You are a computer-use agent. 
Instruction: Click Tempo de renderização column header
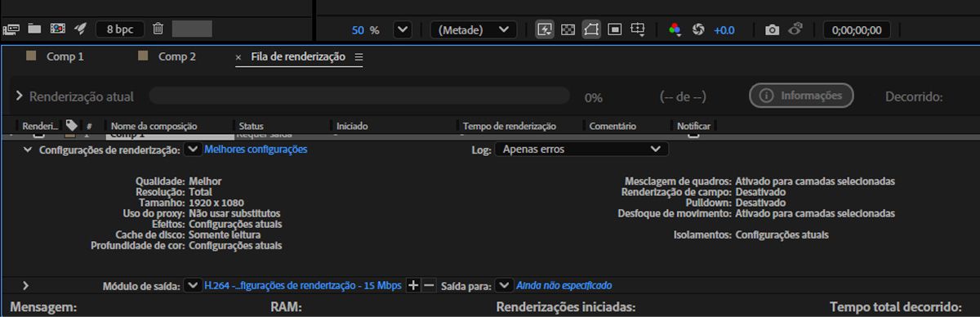click(x=510, y=127)
